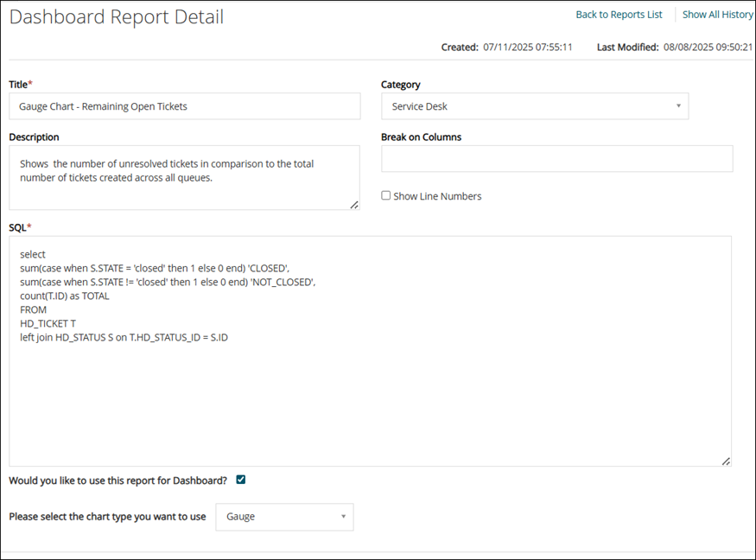Image resolution: width=756 pixels, height=560 pixels.
Task: Click the Created timestamp value
Action: point(527,48)
